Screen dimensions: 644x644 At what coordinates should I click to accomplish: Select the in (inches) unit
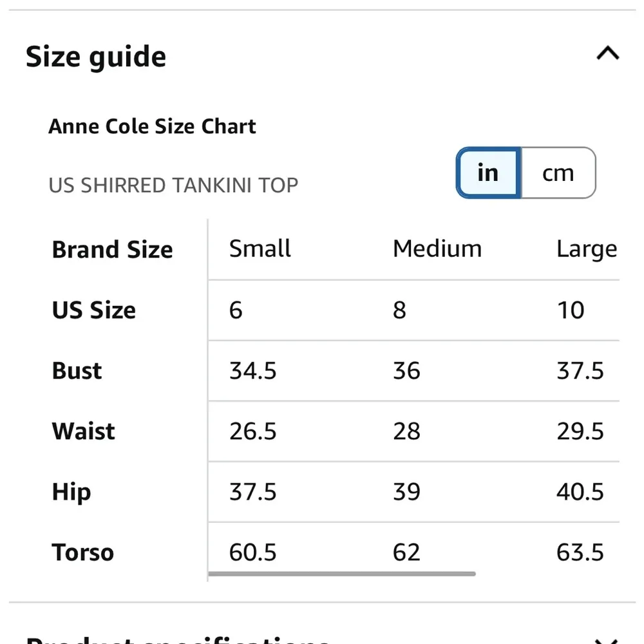pos(488,173)
